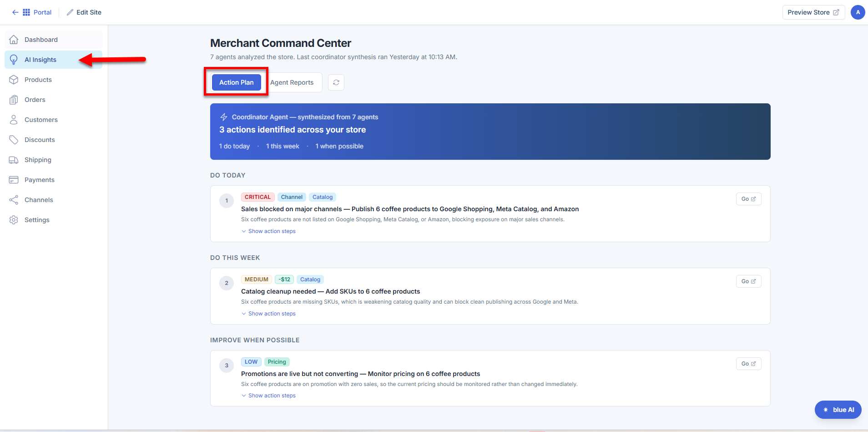Screen dimensions: 868x432
Task: Open the user avatar menu
Action: pyautogui.click(x=858, y=12)
